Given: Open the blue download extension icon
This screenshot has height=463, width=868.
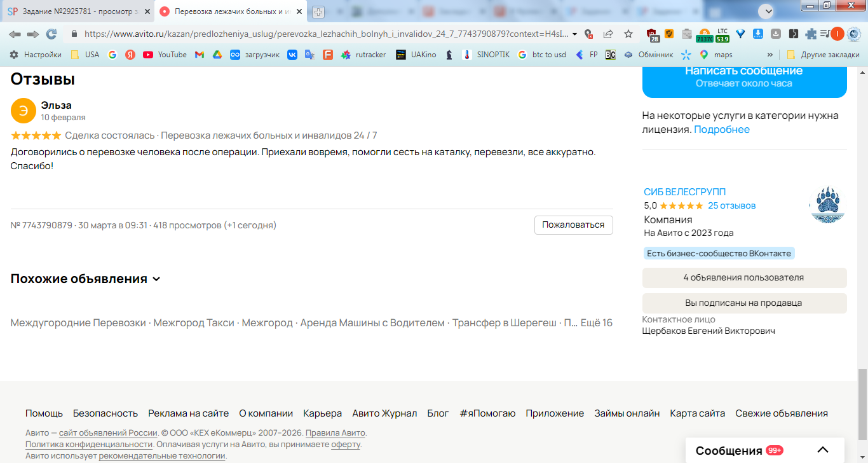Looking at the screenshot, I should point(758,34).
